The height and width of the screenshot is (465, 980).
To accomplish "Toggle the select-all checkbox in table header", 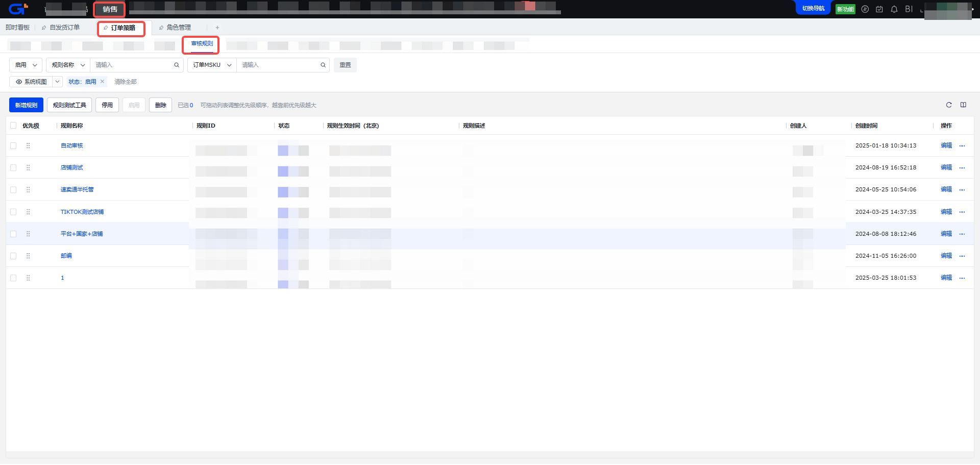I will [13, 126].
